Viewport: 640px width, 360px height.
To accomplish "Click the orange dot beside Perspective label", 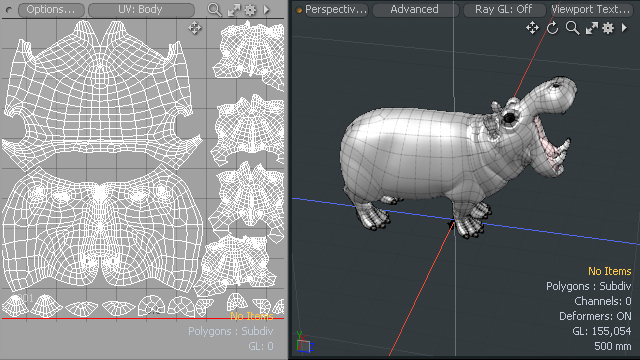I will pos(299,10).
